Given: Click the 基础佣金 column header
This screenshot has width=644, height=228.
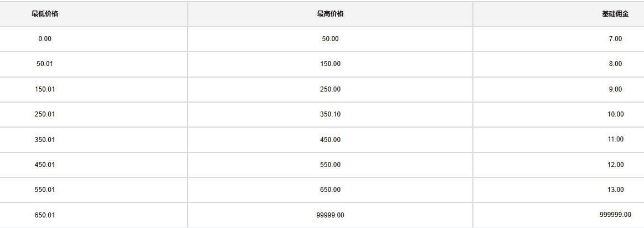Looking at the screenshot, I should pos(615,14).
